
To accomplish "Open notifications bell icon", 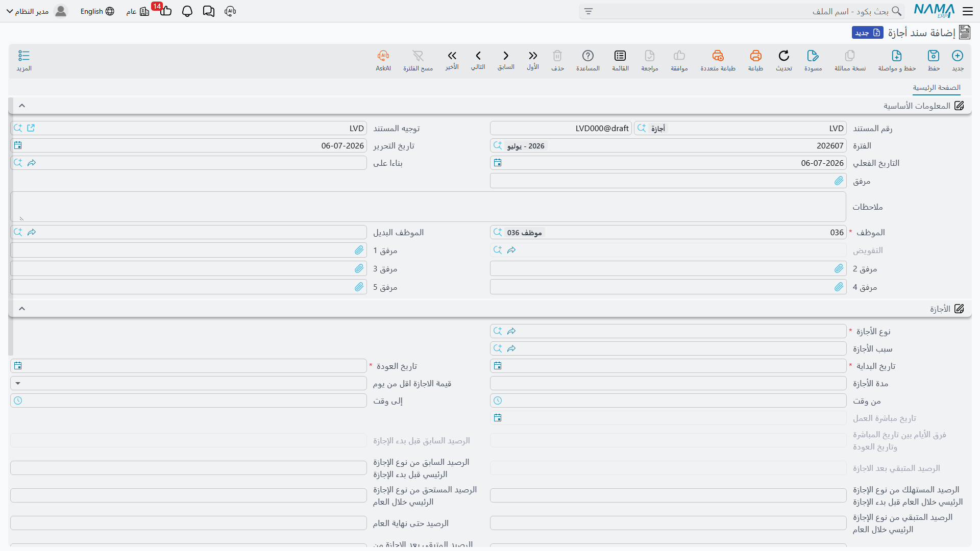I will coord(187,11).
